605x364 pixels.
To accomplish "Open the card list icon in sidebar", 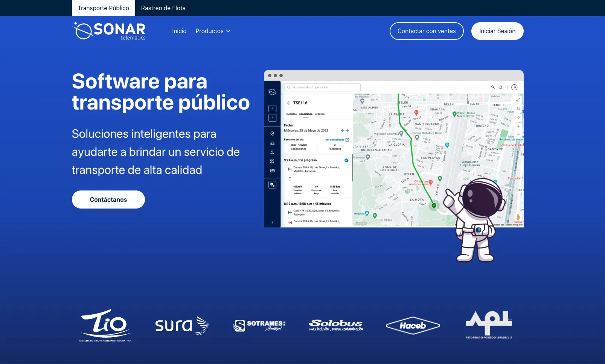I will pyautogui.click(x=272, y=171).
